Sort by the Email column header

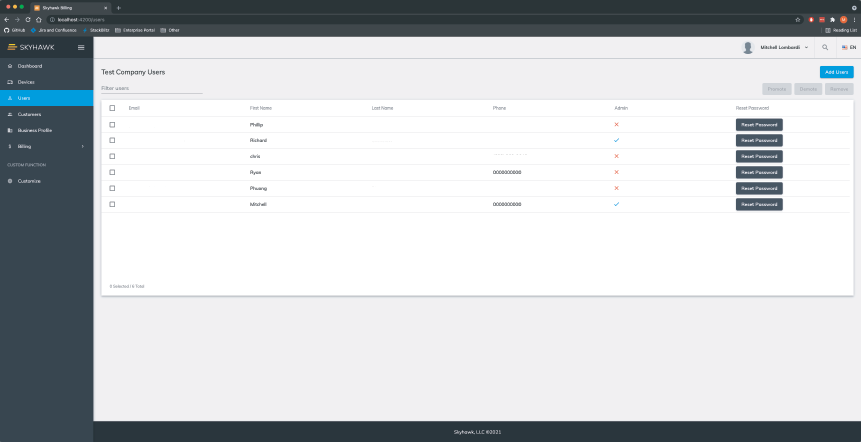[x=134, y=108]
